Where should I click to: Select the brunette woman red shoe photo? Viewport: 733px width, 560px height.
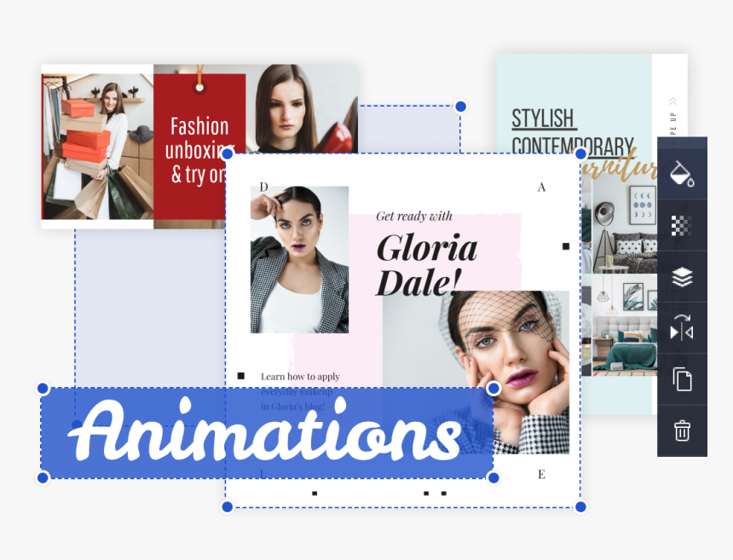click(x=302, y=109)
